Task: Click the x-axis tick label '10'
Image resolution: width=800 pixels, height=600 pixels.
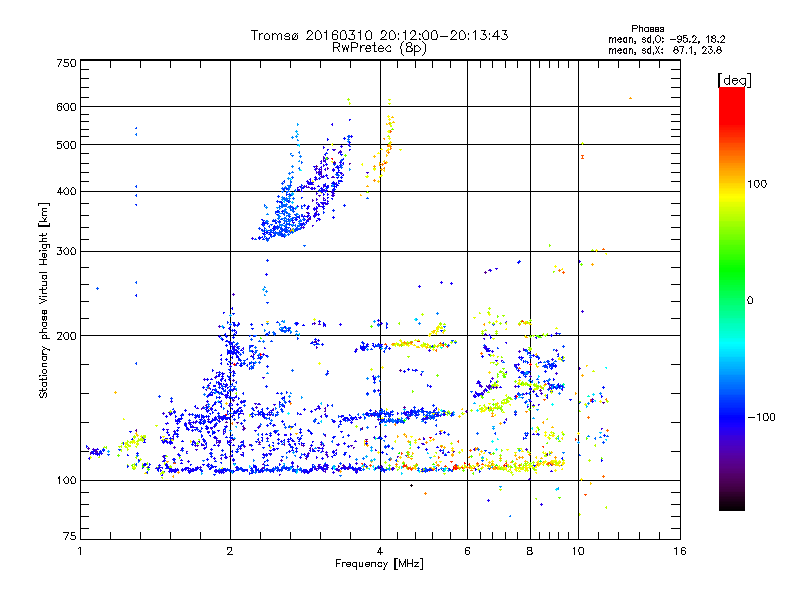Action: coord(578,551)
